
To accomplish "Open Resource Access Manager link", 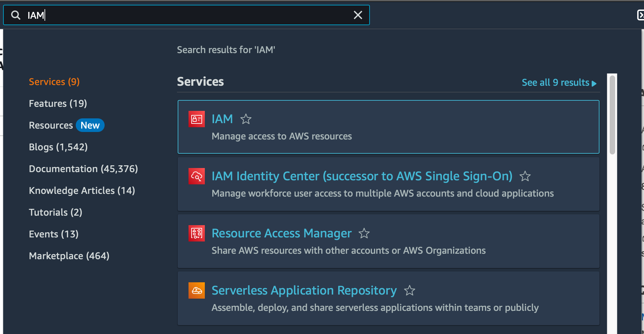I will pyautogui.click(x=281, y=233).
